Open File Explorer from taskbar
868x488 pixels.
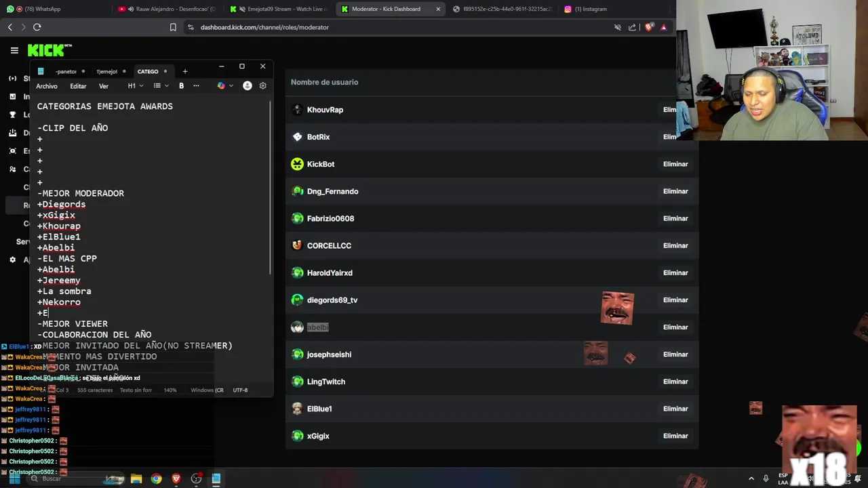[x=136, y=479]
